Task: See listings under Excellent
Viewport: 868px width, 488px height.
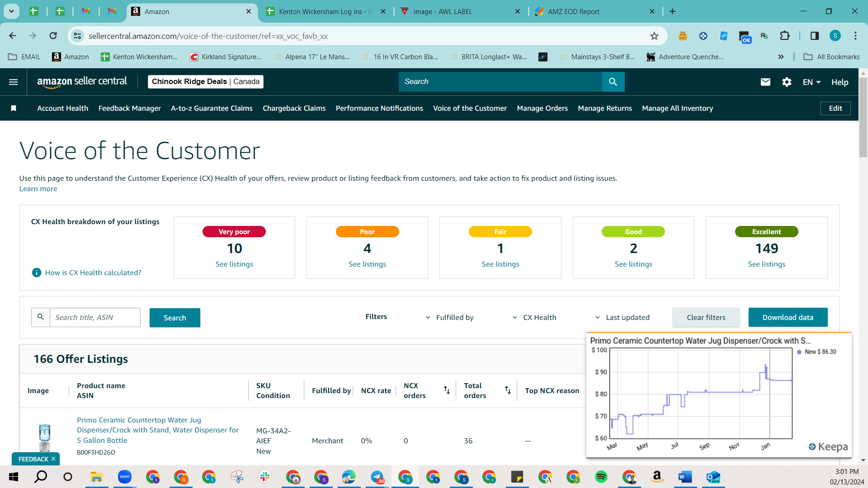Action: coord(766,264)
